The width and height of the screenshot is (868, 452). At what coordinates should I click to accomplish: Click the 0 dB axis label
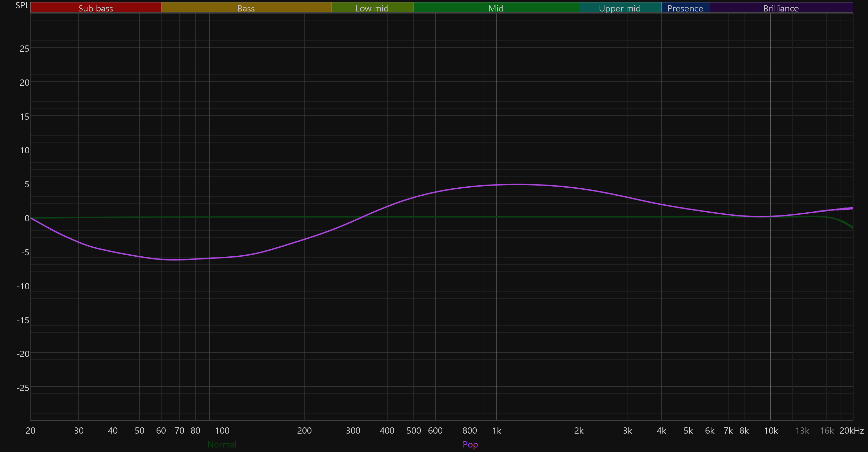click(x=27, y=218)
